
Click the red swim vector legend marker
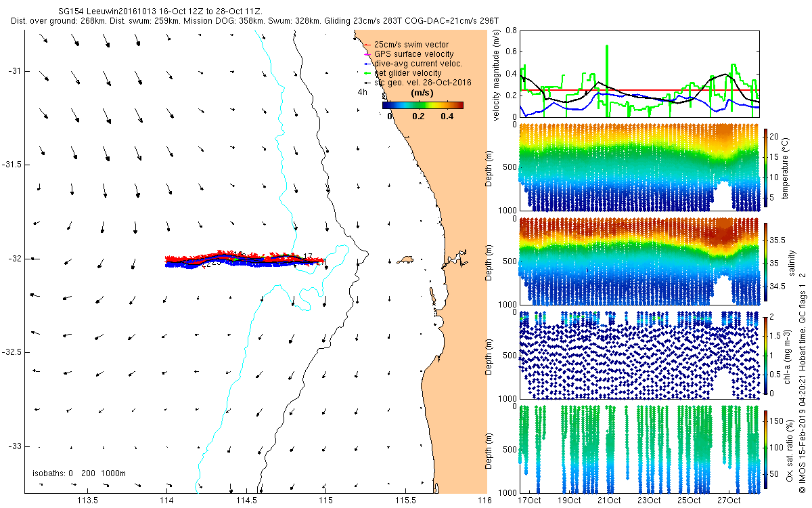point(367,45)
